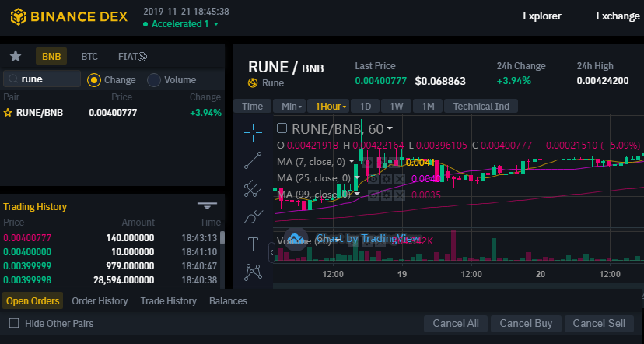The width and height of the screenshot is (644, 344).
Task: Set chart interval to 1M
Action: pyautogui.click(x=428, y=107)
